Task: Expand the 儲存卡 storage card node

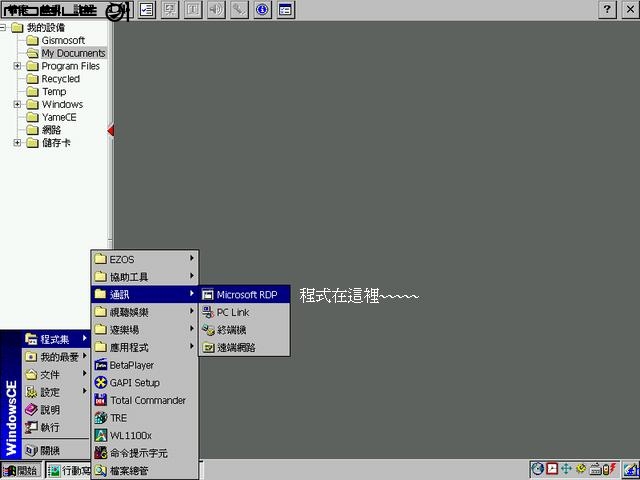Action: coord(17,142)
